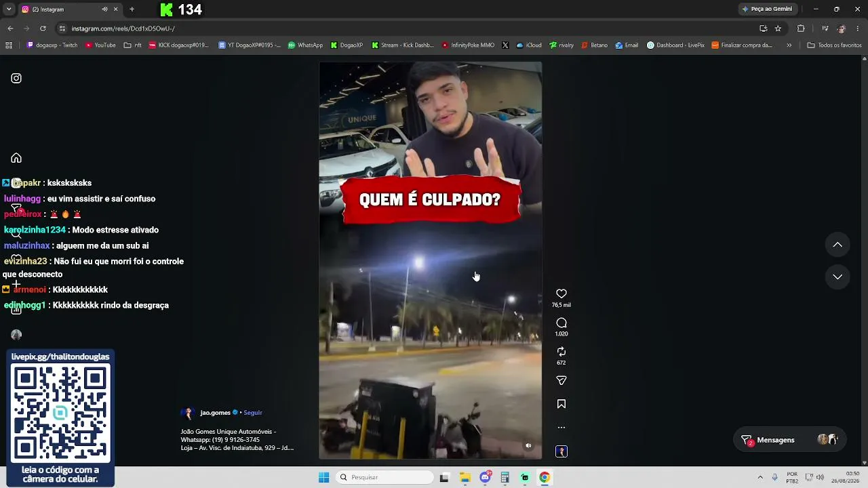Open the dogaoxp - Twitch bookmark
This screenshot has height=488, width=868.
point(52,45)
